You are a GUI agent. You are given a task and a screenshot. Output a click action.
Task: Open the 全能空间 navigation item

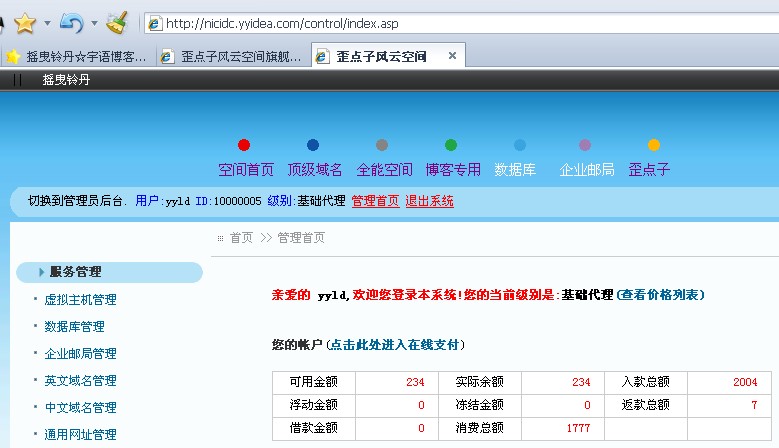385,170
